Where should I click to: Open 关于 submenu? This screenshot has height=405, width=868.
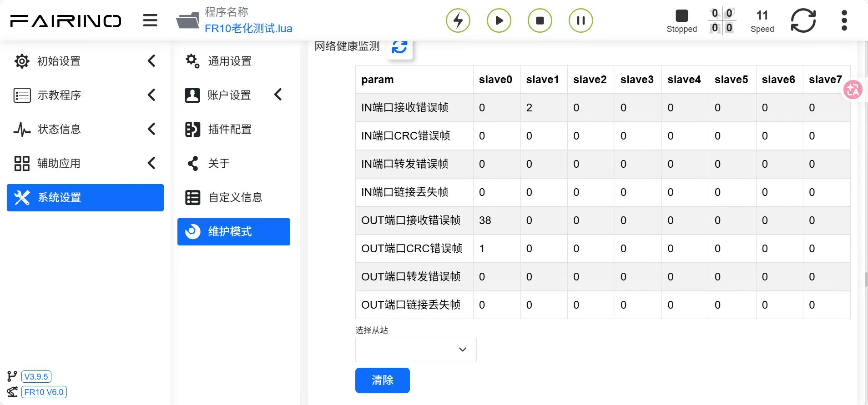tap(219, 163)
